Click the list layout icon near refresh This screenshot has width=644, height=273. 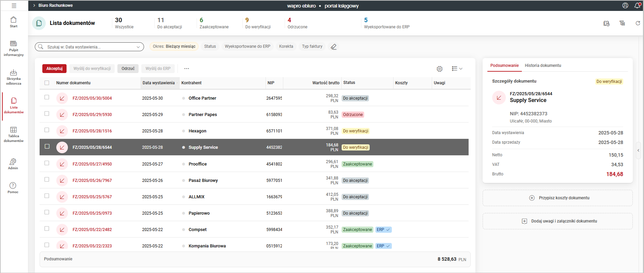pos(622,23)
